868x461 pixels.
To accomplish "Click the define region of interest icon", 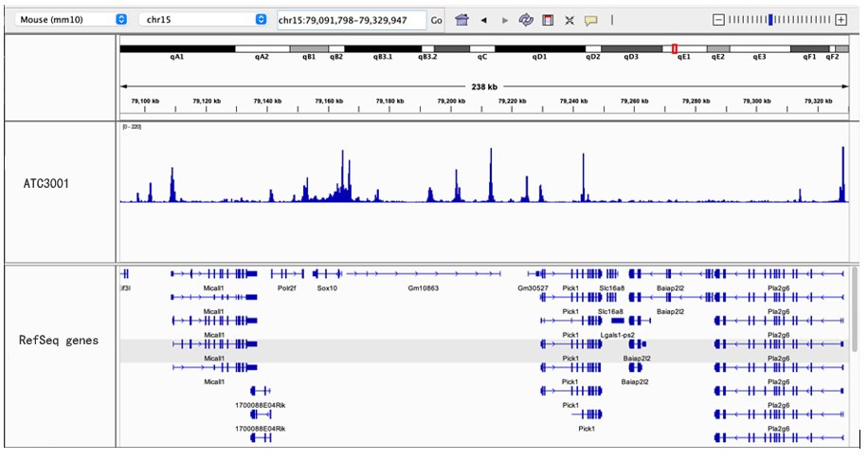I will point(548,20).
